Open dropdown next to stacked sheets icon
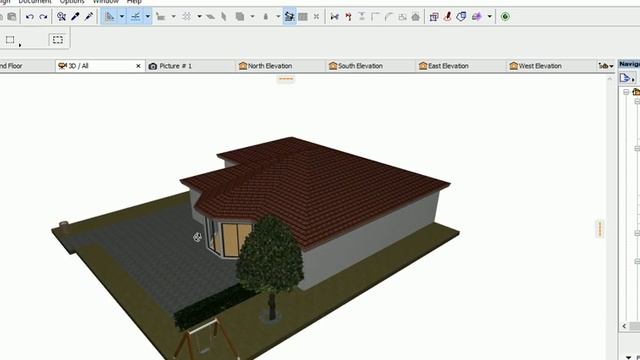Image resolution: width=640 pixels, height=360 pixels. click(252, 17)
